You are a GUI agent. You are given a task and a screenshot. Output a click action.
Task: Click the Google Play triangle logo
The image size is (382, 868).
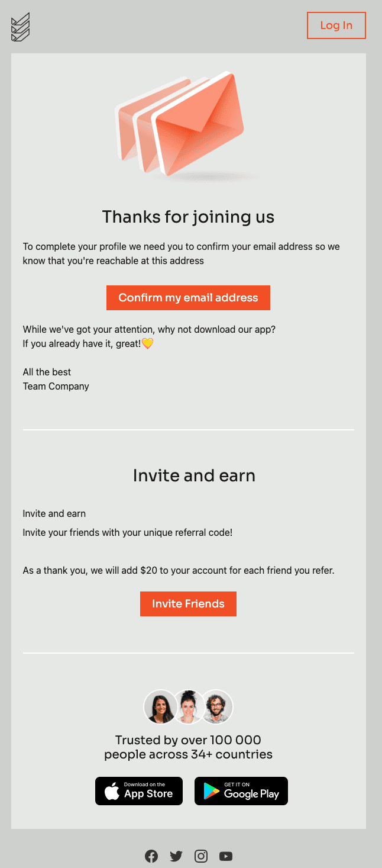click(211, 791)
